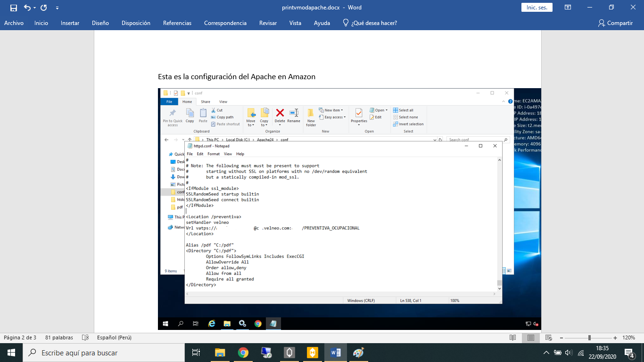Viewport: 644px width, 362px height.
Task: Open the spelling proofing check icon
Action: click(85, 337)
